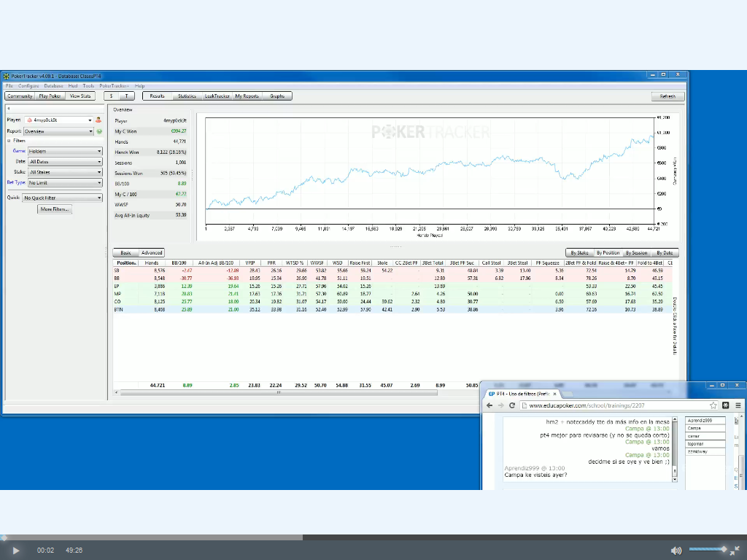
Task: Play the video with the play button
Action: pos(16,551)
